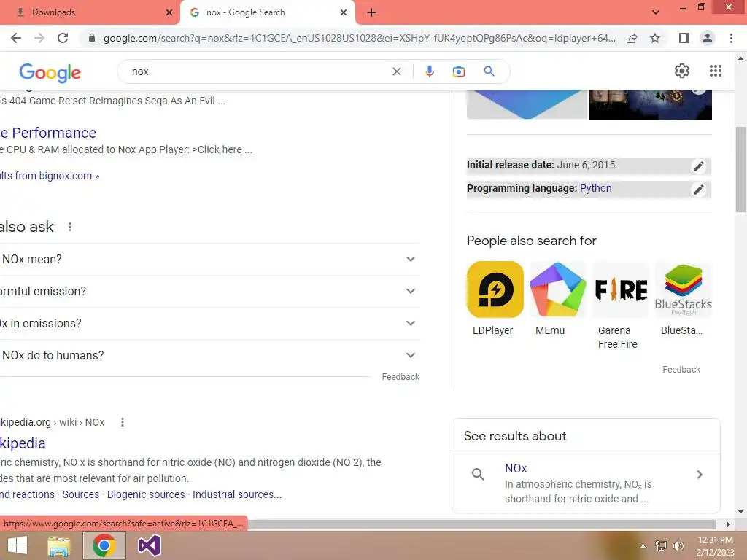747x560 pixels.
Task: Open more results from bignox.com
Action: point(50,176)
